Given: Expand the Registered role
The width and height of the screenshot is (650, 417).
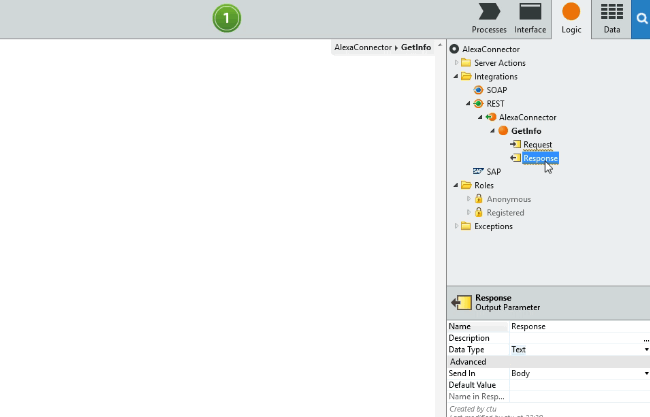Looking at the screenshot, I should [468, 213].
